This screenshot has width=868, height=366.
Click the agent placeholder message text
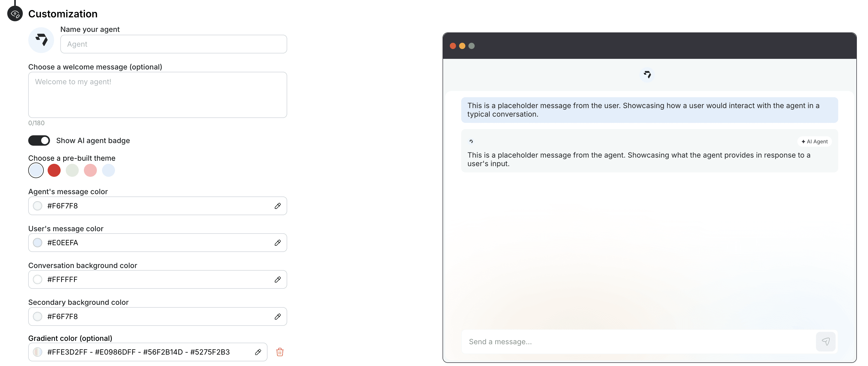pyautogui.click(x=639, y=159)
